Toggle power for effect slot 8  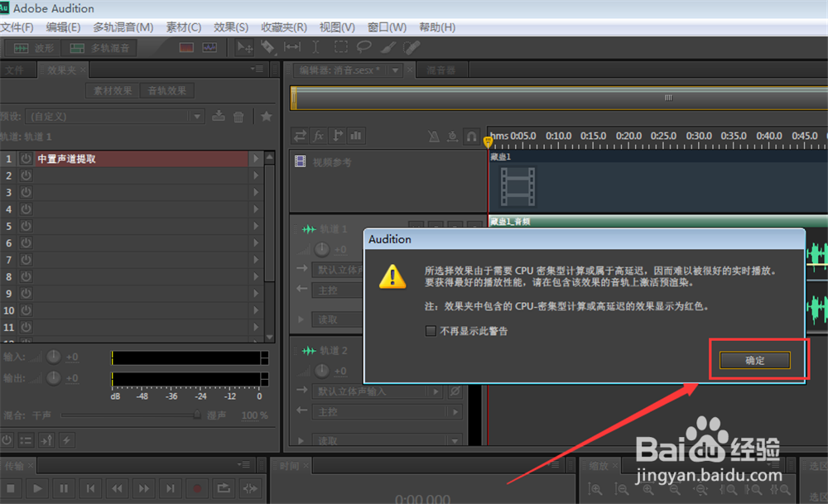coord(26,277)
